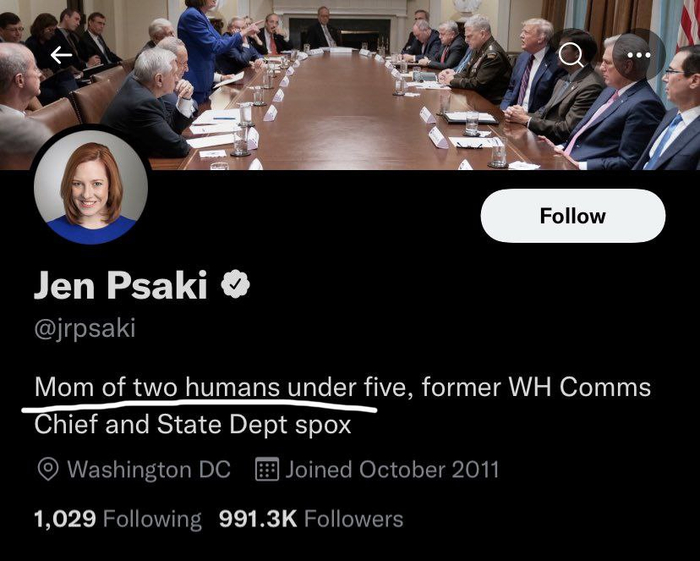Click the American flag in the banner corner
The height and width of the screenshot is (561, 700).
688,23
